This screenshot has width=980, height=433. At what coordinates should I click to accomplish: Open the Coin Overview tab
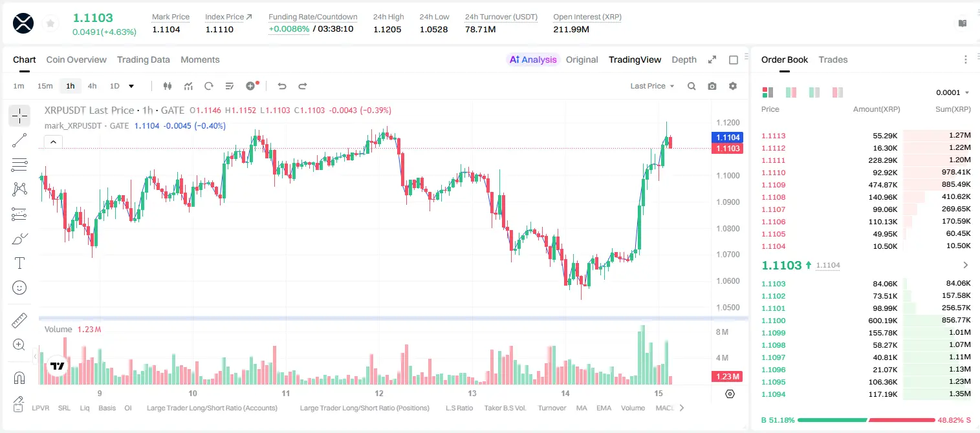pos(76,59)
